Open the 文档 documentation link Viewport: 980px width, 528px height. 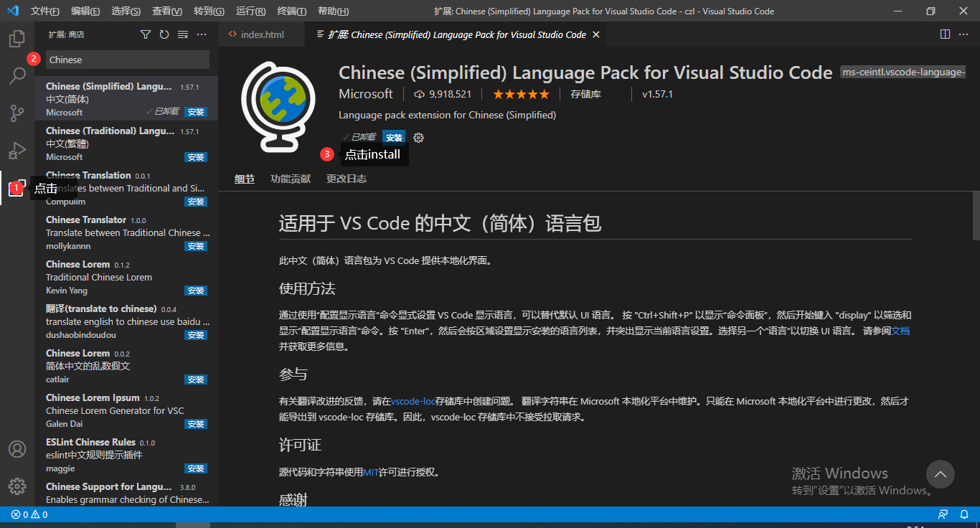click(x=900, y=331)
